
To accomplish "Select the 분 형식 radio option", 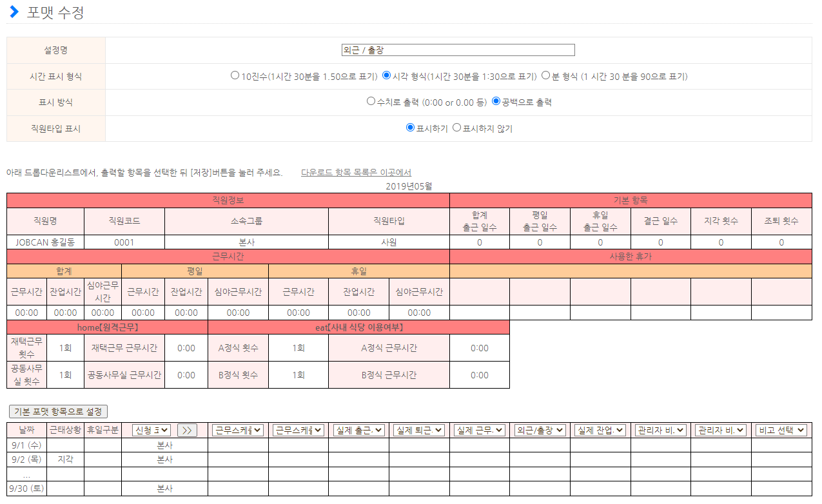I will [546, 75].
